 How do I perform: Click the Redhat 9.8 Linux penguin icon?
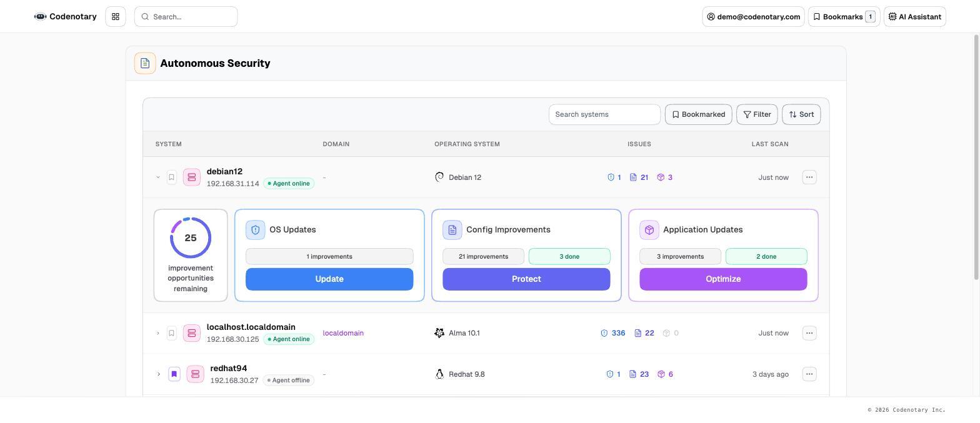click(439, 374)
